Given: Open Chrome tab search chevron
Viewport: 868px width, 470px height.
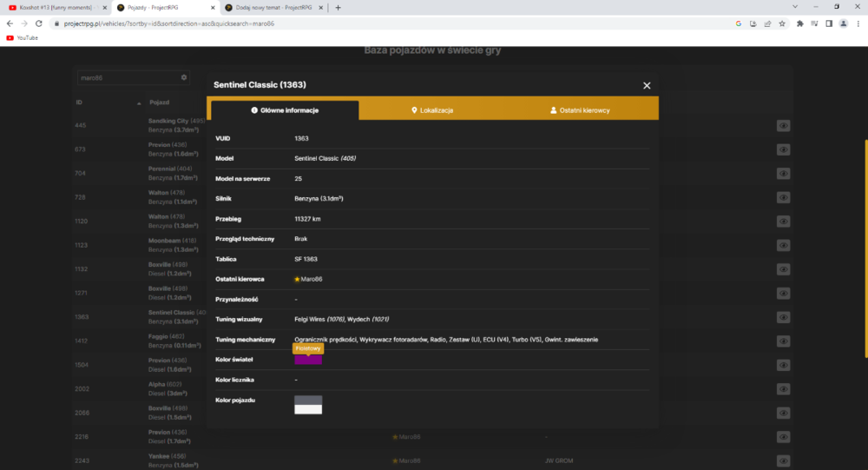Looking at the screenshot, I should [x=795, y=7].
